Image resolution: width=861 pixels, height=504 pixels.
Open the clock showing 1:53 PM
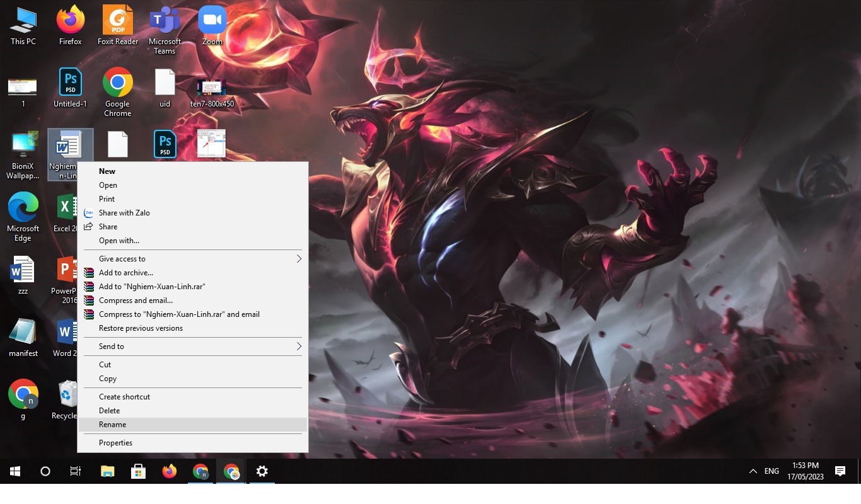[x=805, y=471]
